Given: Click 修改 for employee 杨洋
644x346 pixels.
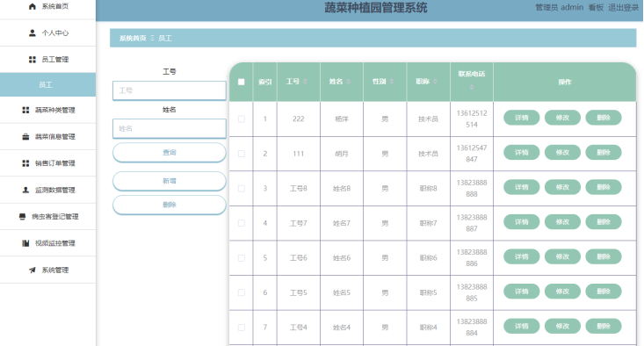Looking at the screenshot, I should coord(562,118).
